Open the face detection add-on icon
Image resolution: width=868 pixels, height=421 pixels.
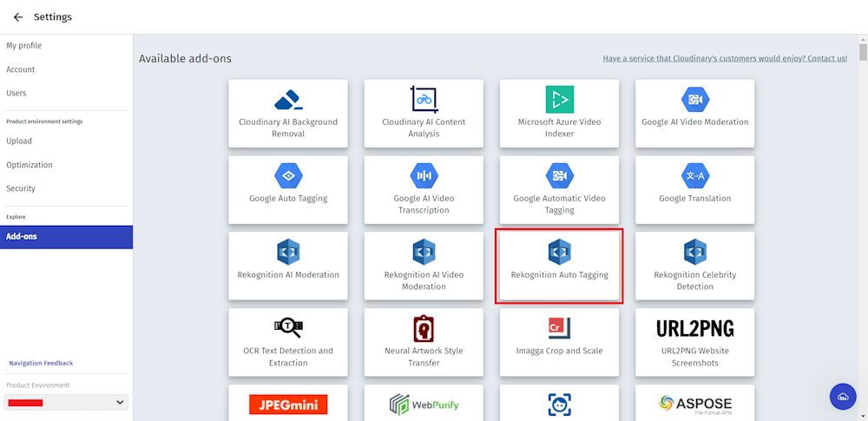pyautogui.click(x=560, y=405)
